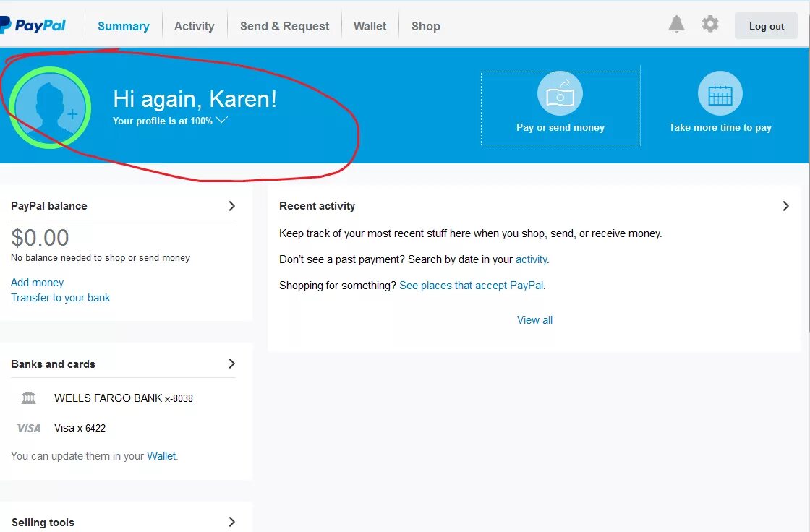Select the Visa x-6422 card entry
This screenshot has width=810, height=532.
tap(80, 428)
